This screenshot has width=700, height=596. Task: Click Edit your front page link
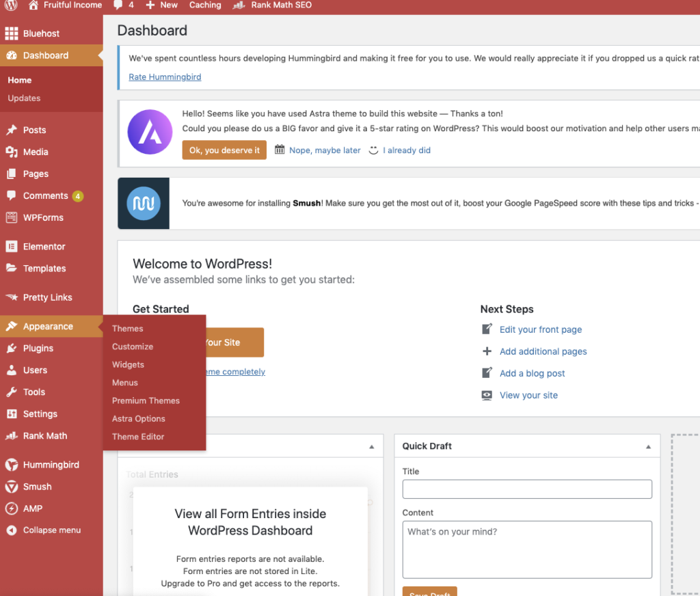coord(541,329)
